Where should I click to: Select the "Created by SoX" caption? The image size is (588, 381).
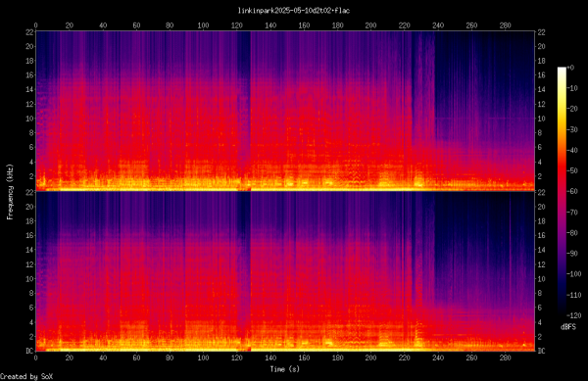coord(26,376)
